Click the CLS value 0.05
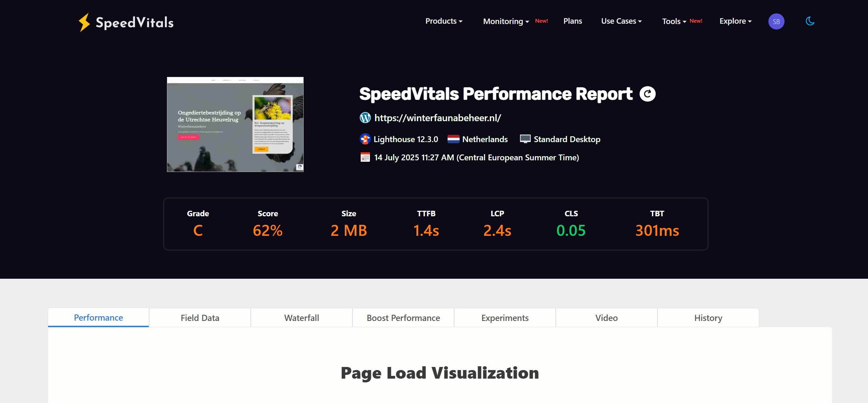868x403 pixels. (x=571, y=230)
